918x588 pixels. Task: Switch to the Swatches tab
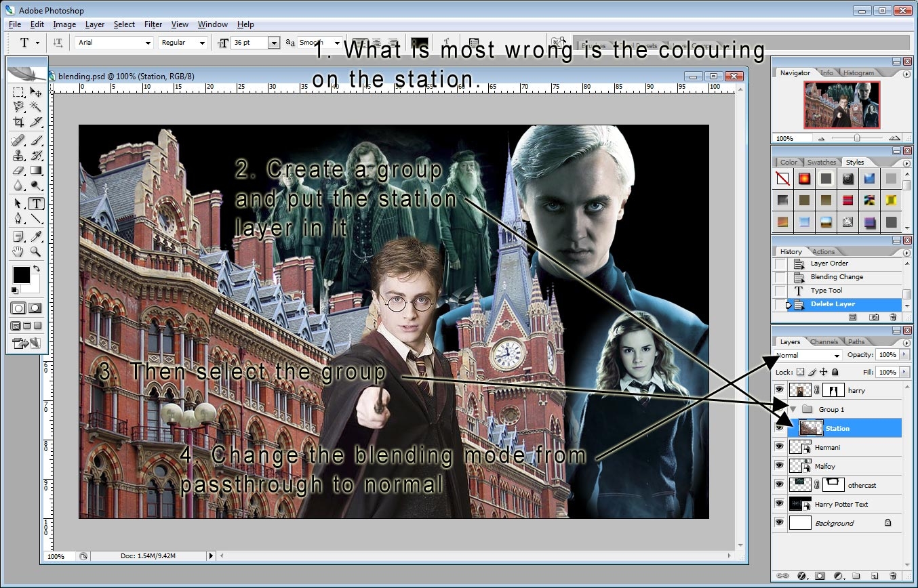pos(821,163)
